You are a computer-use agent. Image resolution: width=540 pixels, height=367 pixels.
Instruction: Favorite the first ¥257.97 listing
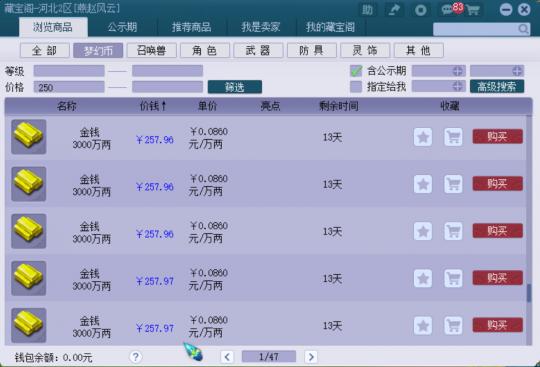coord(423,278)
